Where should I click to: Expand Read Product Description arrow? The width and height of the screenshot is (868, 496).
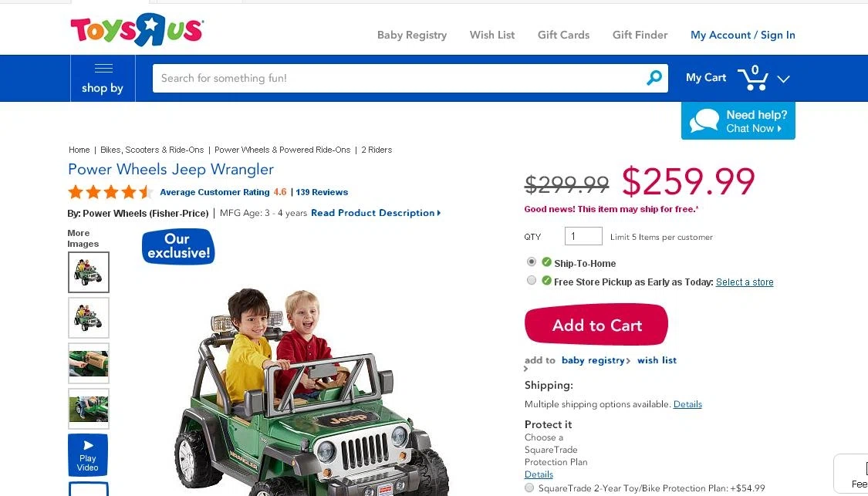439,213
